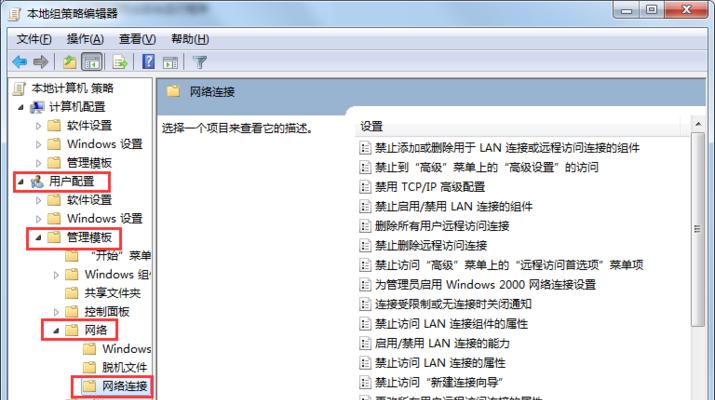This screenshot has width=715, height=400.
Task: Select the 控制面板 label in the tree
Action: (107, 312)
